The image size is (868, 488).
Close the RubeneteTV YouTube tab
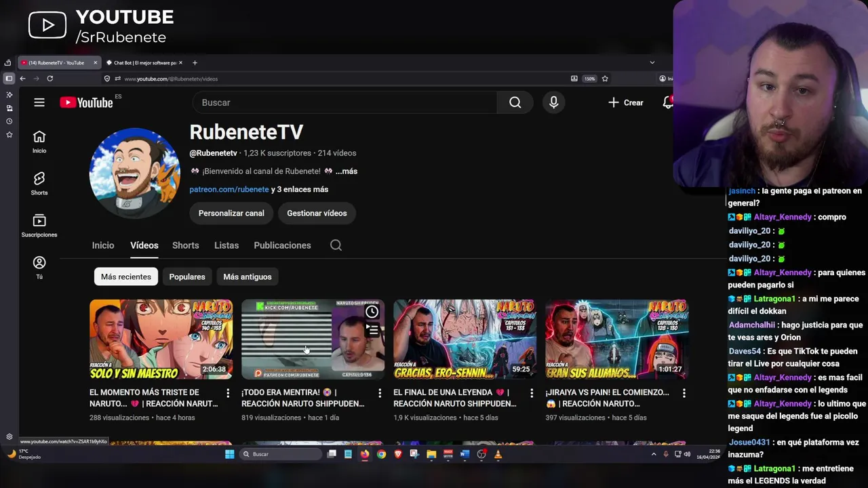(95, 63)
